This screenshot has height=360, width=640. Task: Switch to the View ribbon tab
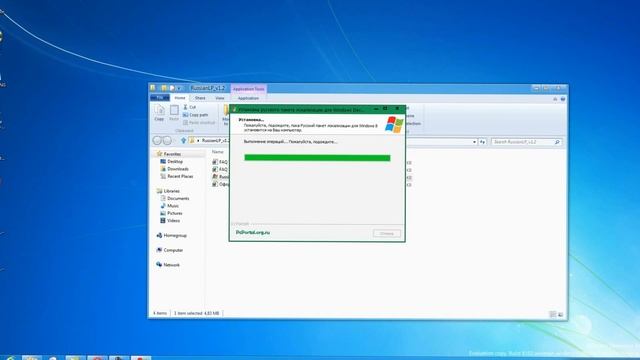click(x=220, y=98)
